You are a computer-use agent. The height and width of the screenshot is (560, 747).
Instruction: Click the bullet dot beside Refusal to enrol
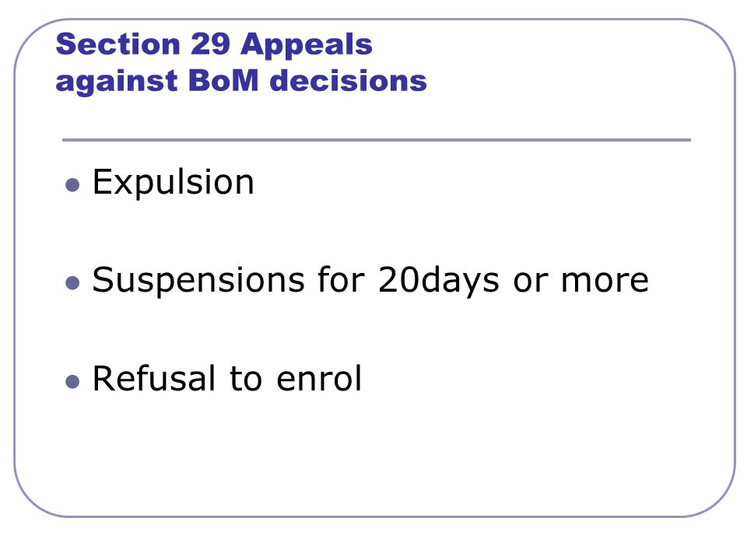[72, 381]
